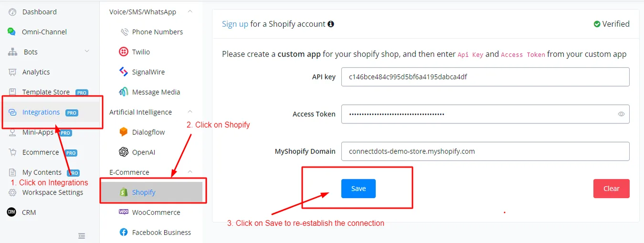
Task: Click the Message Media icon
Action: (x=124, y=92)
